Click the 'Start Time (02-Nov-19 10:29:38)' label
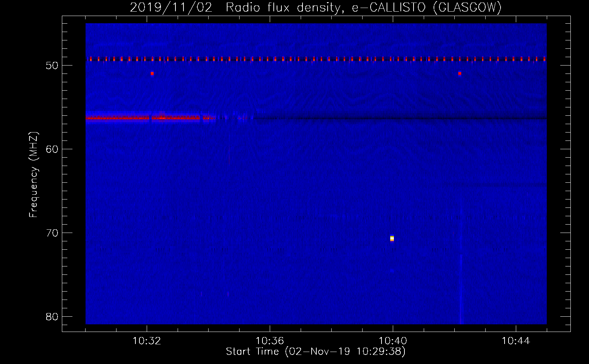The width and height of the screenshot is (589, 364). [x=316, y=352]
